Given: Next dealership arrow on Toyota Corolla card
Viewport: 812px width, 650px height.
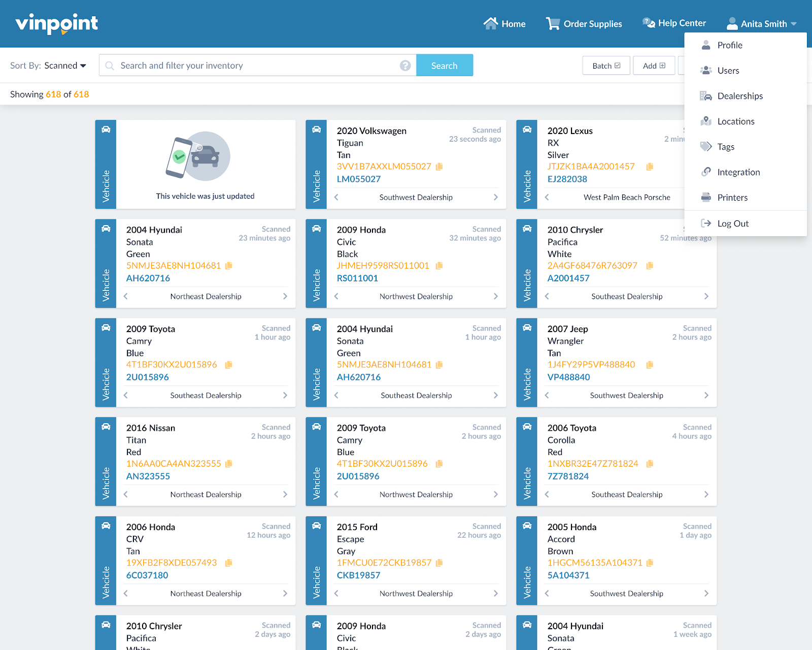Looking at the screenshot, I should (706, 494).
